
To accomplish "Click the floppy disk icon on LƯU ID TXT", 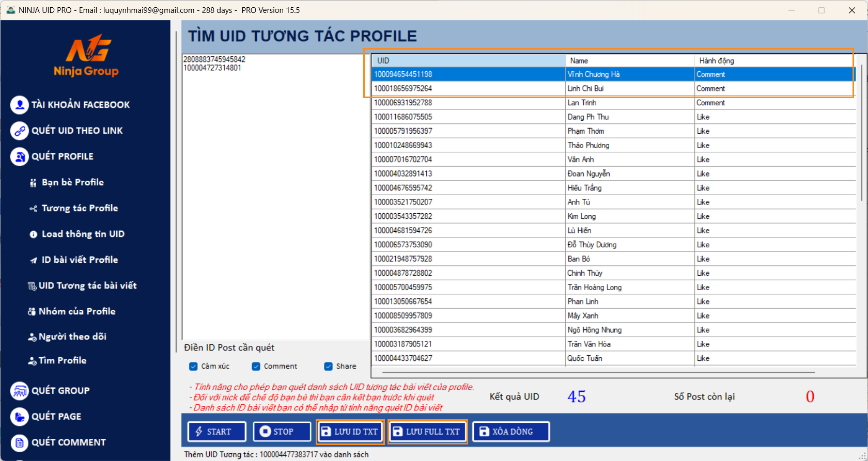I will pyautogui.click(x=327, y=432).
